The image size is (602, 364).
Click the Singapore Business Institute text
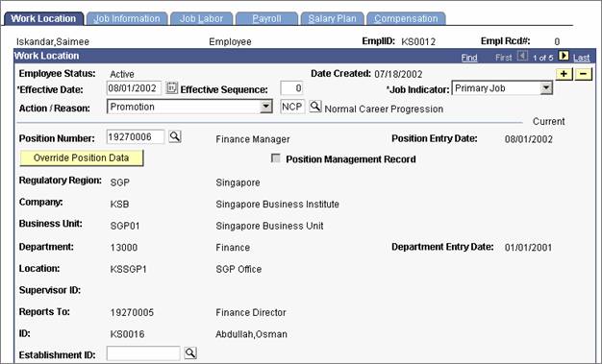coord(277,205)
